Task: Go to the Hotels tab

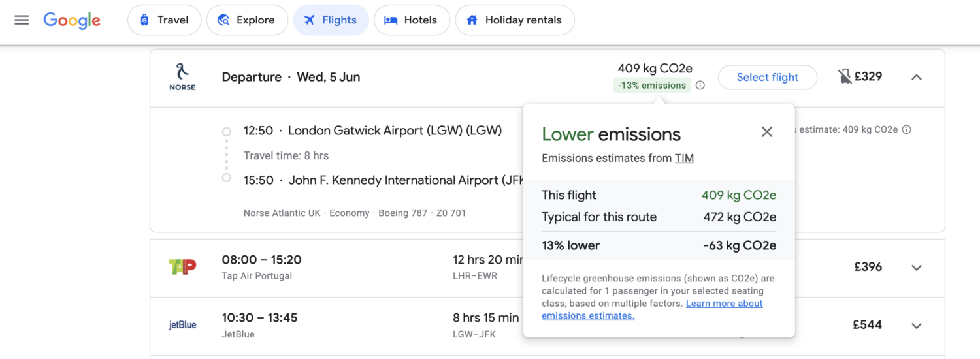Action: 411,20
